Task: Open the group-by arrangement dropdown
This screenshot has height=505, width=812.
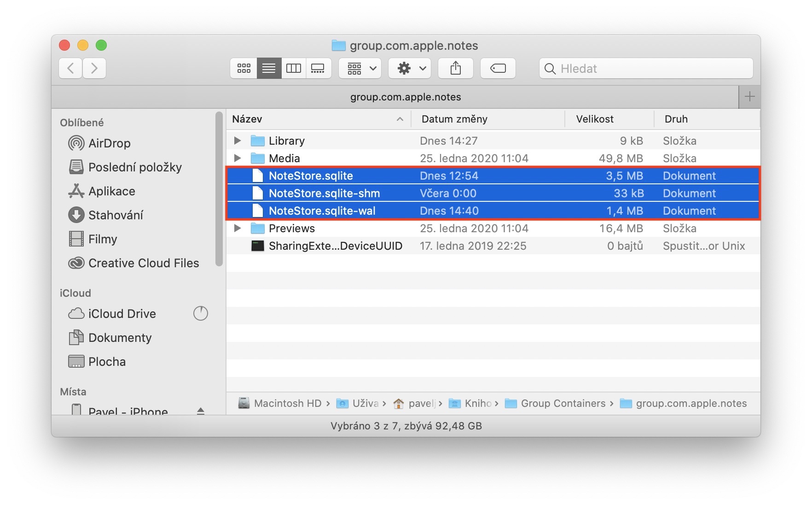Action: pos(360,69)
